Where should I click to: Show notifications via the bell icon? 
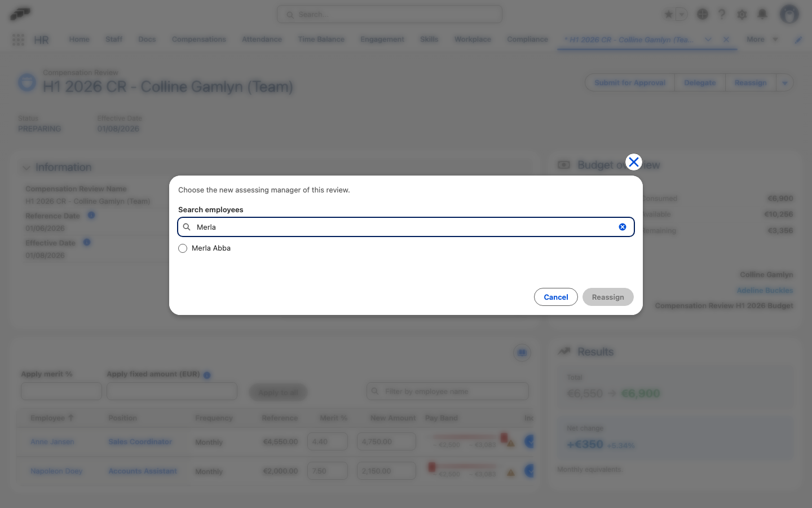pos(762,14)
